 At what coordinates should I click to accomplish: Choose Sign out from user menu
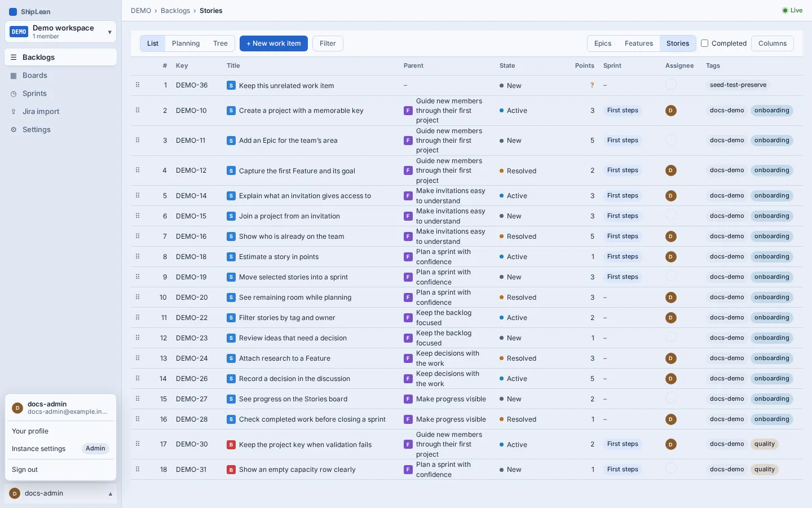click(25, 470)
